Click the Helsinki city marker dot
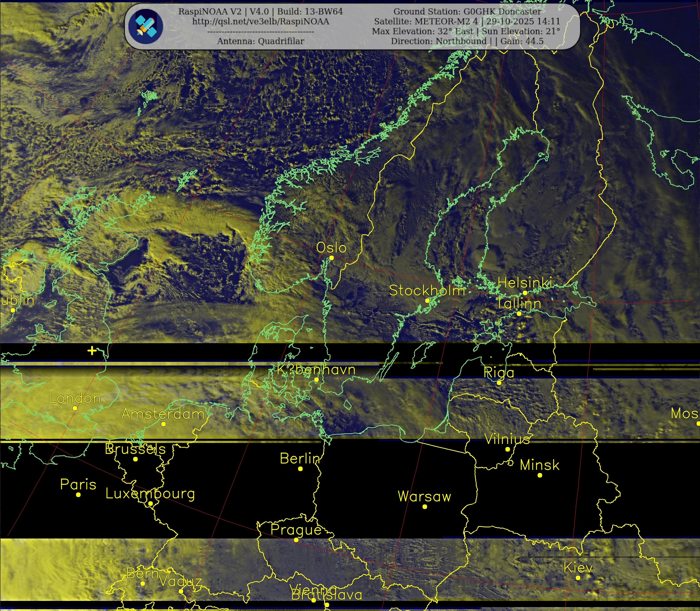The image size is (700, 611). tap(525, 293)
